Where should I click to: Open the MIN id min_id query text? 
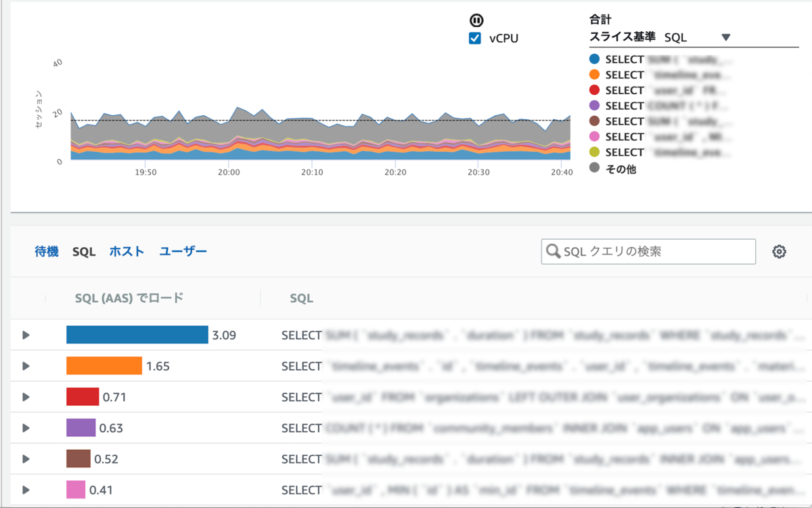pyautogui.click(x=543, y=490)
